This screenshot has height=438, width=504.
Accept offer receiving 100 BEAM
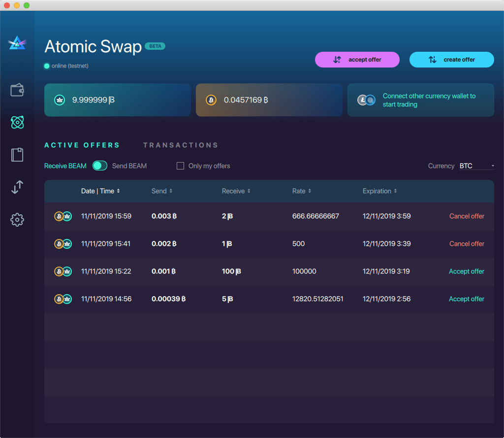point(467,271)
